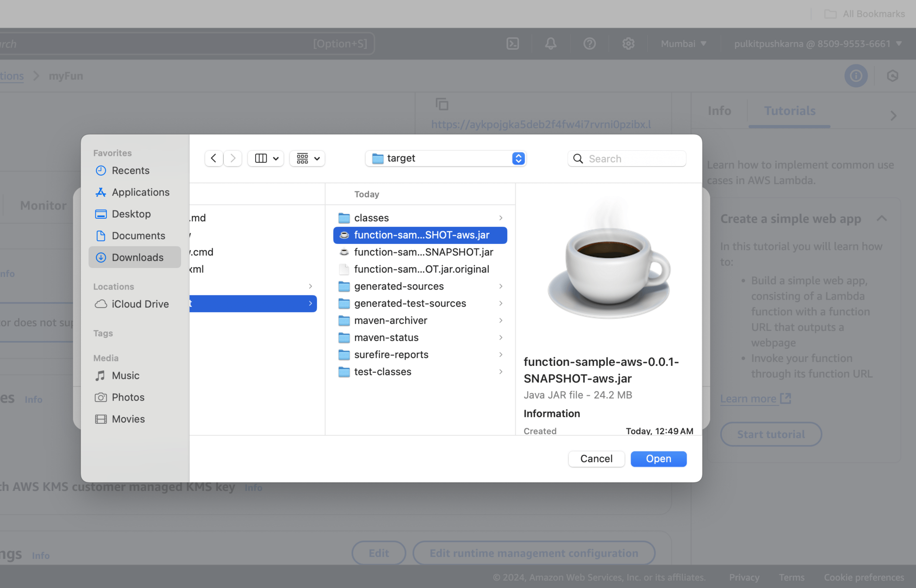Click the Open button
The width and height of the screenshot is (916, 588).
[x=658, y=459]
